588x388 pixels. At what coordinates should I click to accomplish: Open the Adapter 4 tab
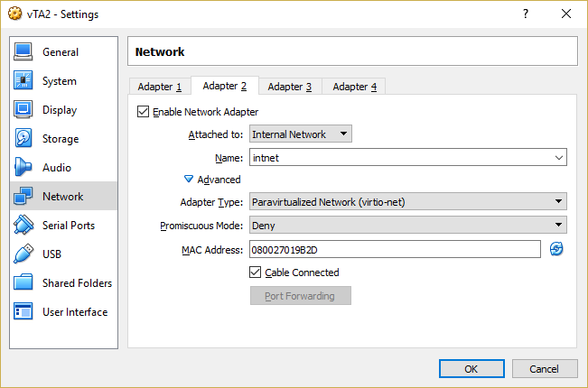pyautogui.click(x=354, y=87)
